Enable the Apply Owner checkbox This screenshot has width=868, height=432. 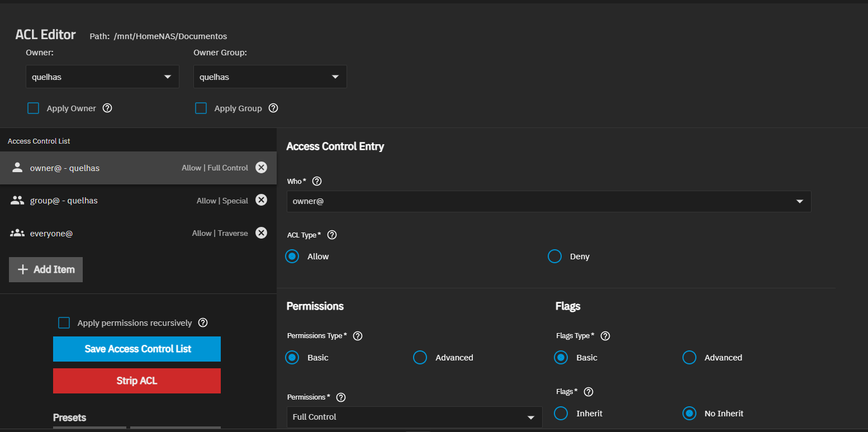[x=34, y=108]
